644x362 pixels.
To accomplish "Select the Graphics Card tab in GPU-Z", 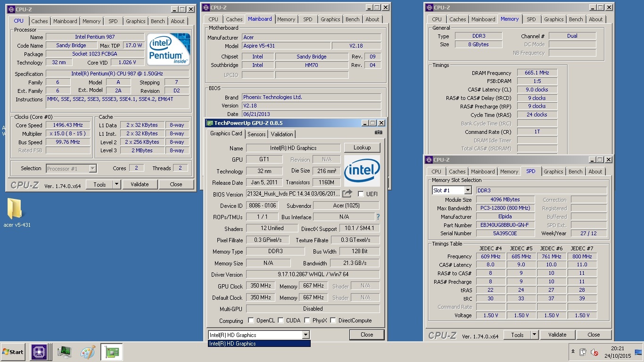I will pos(226,133).
